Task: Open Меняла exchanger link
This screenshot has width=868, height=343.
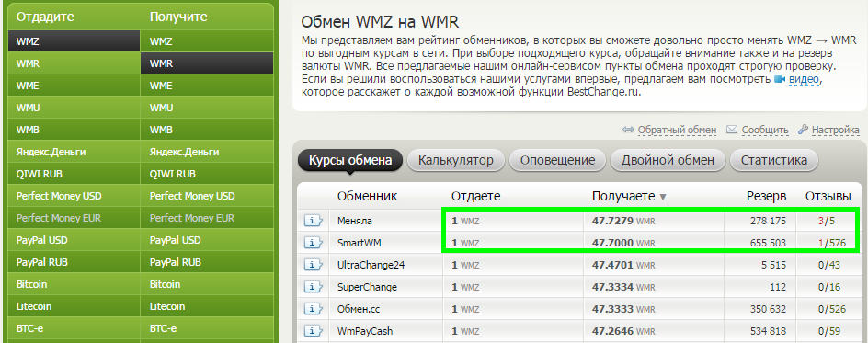Action: (354, 221)
